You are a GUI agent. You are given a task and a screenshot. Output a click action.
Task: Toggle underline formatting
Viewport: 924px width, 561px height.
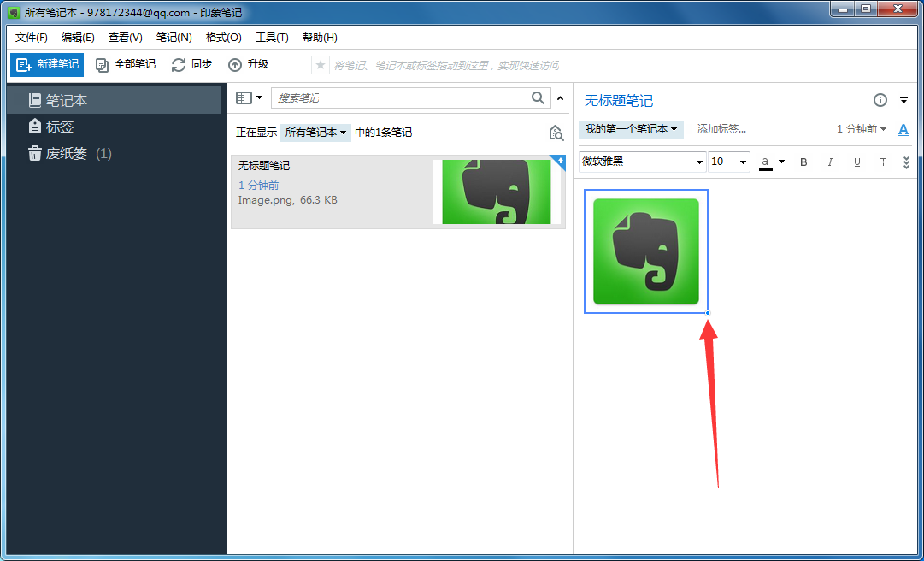tap(856, 162)
